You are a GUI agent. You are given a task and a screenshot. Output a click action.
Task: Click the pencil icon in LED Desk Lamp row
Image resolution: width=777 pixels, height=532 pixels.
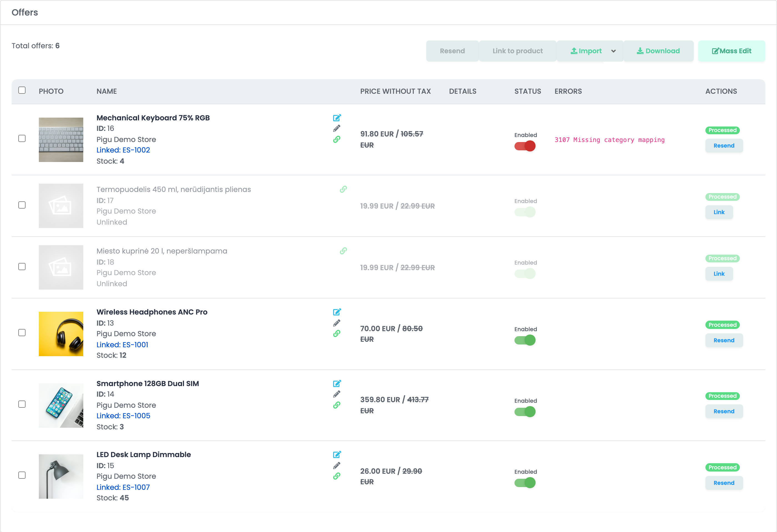click(x=337, y=465)
